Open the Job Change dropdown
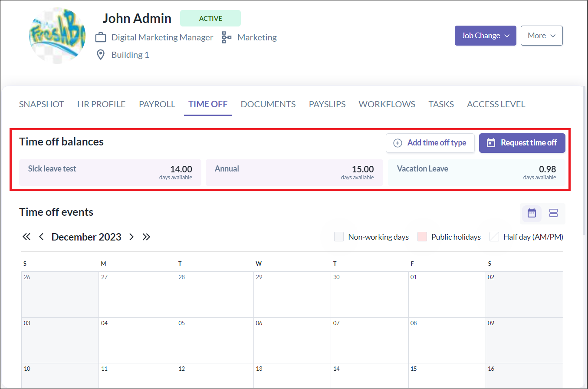Image resolution: width=588 pixels, height=389 pixels. coord(486,36)
